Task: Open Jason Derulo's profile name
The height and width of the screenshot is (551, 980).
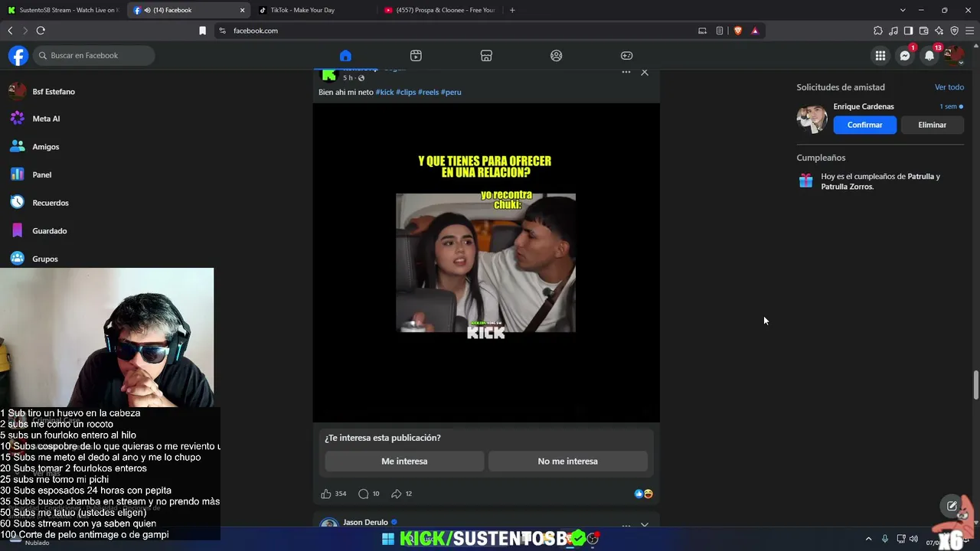Action: [365, 522]
